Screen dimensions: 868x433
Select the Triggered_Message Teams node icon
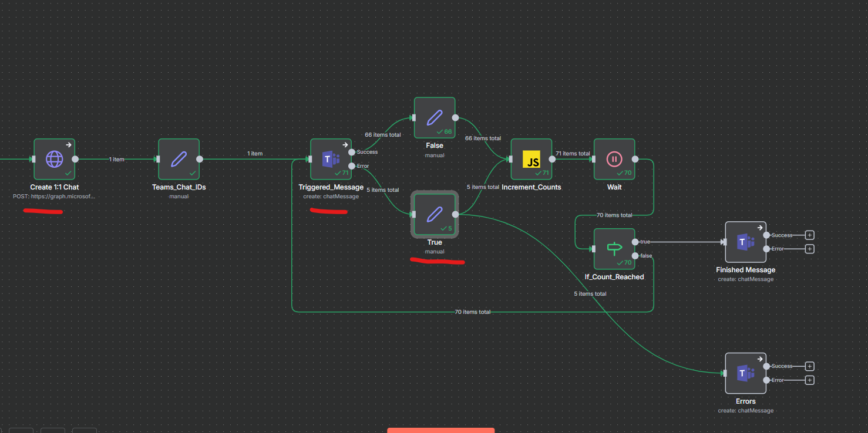pyautogui.click(x=331, y=159)
